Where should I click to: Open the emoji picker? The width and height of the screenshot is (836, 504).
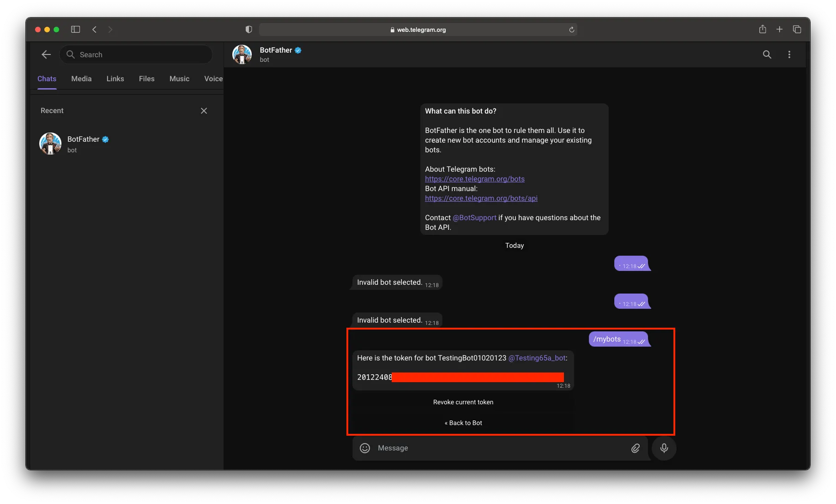point(365,448)
